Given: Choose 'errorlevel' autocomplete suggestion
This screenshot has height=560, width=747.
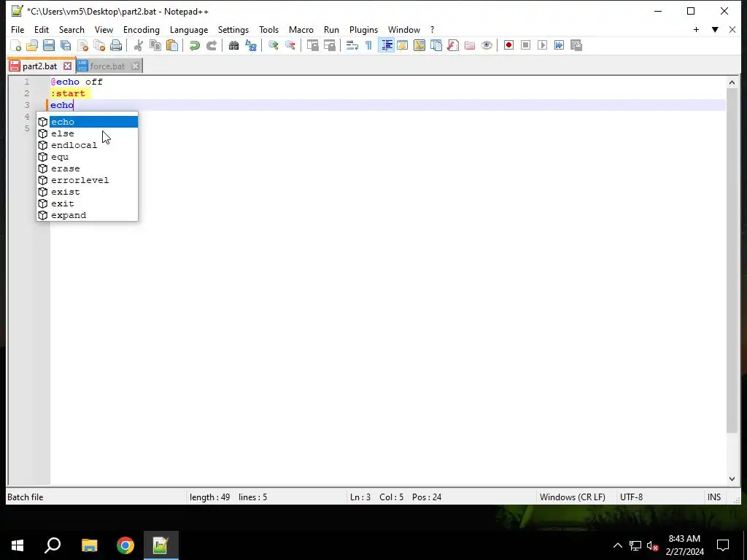Looking at the screenshot, I should pyautogui.click(x=88, y=180).
